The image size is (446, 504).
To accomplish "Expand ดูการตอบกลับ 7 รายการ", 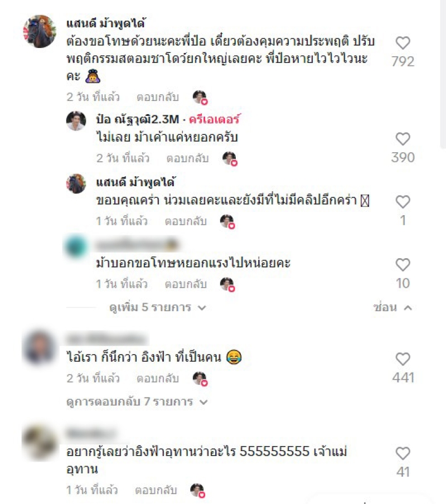I will click(x=137, y=402).
